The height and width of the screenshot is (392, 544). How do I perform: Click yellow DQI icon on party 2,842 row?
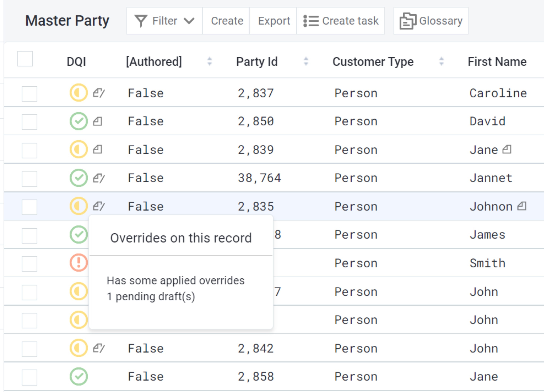pos(79,348)
